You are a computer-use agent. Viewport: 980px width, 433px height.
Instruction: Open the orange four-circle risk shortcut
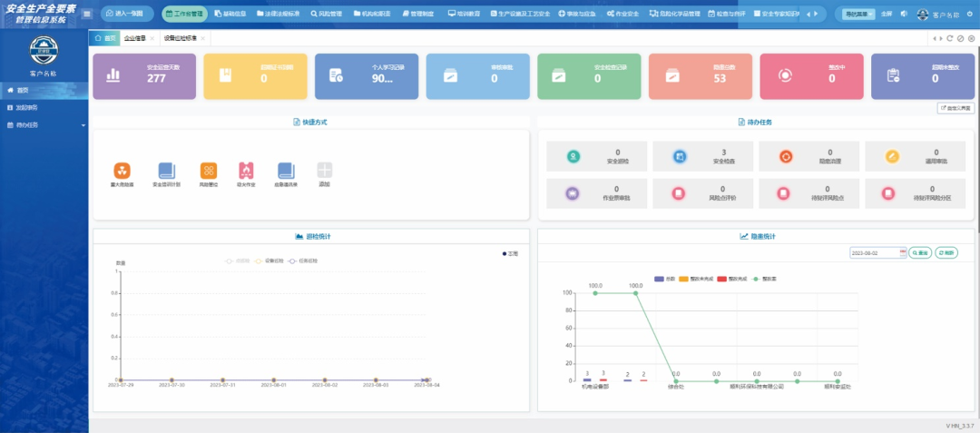point(209,171)
